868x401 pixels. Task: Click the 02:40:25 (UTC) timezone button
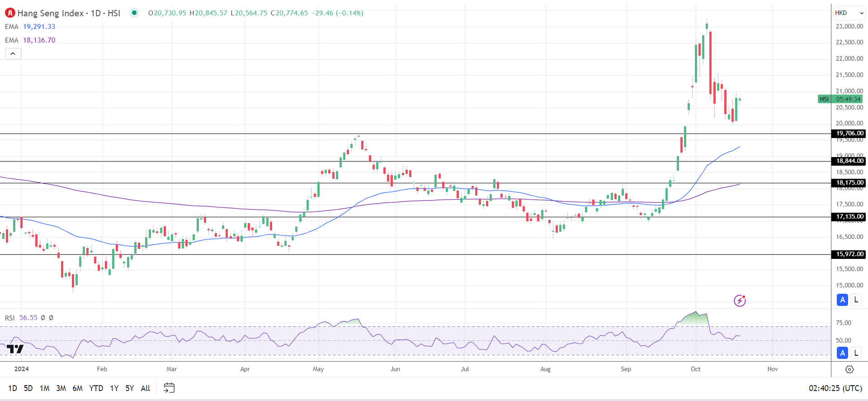point(835,388)
